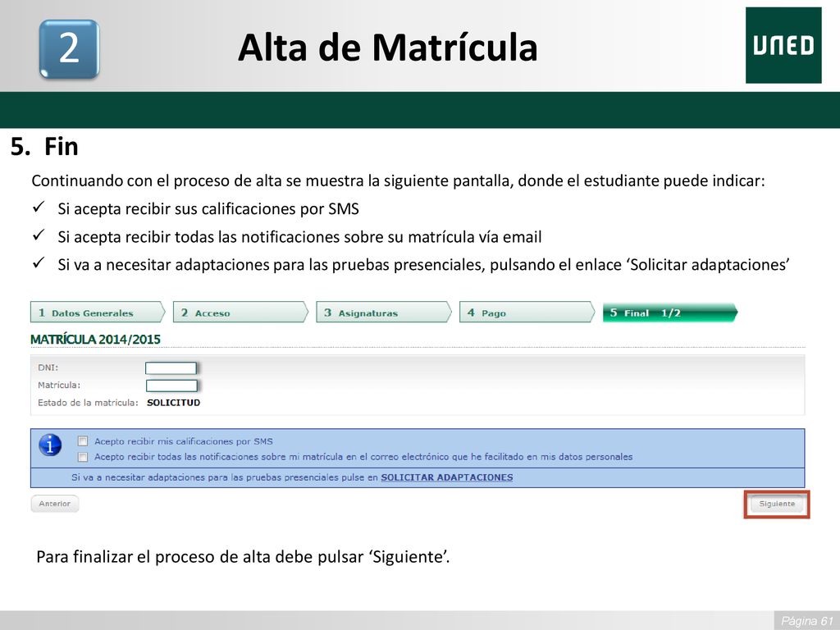Click the 'Estado de la matrícula:' label
The height and width of the screenshot is (630, 840).
pyautogui.click(x=88, y=402)
